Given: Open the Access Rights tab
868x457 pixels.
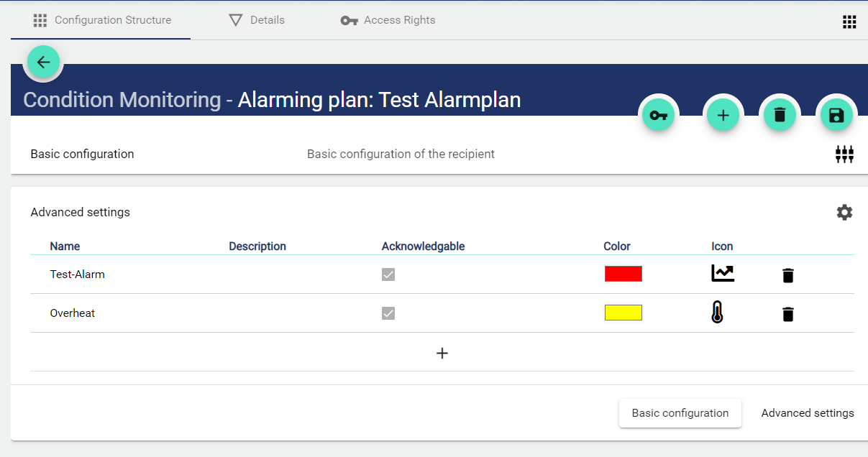Looking at the screenshot, I should (388, 20).
